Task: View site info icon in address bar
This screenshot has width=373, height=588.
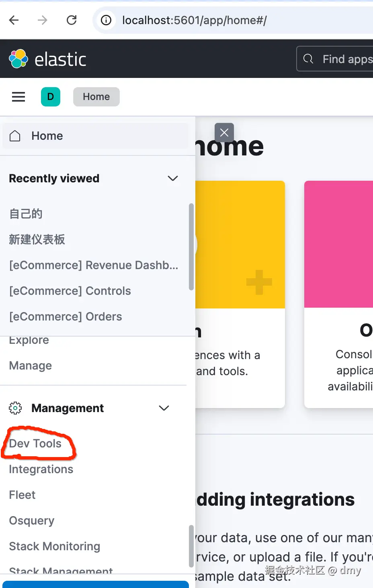Action: pyautogui.click(x=106, y=20)
